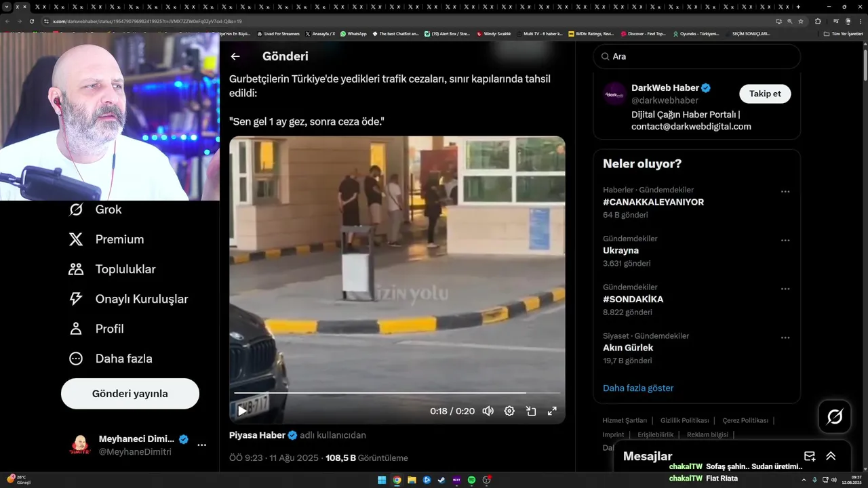The height and width of the screenshot is (488, 868).
Task: Open the Daha fazla sidebar menu
Action: point(110,359)
